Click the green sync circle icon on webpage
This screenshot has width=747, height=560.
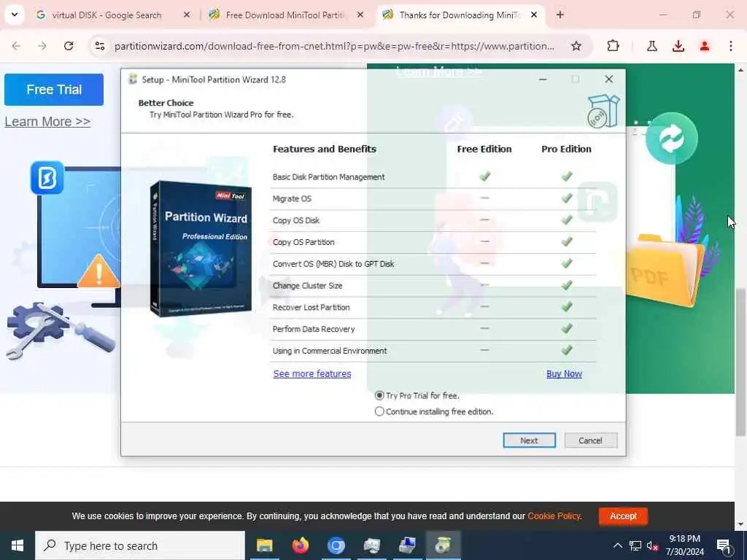(672, 139)
